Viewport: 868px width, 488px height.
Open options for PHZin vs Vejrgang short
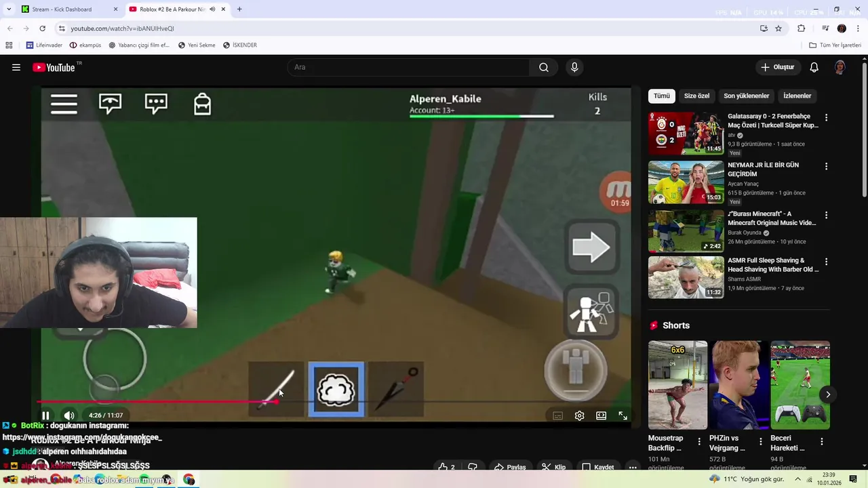tap(760, 441)
